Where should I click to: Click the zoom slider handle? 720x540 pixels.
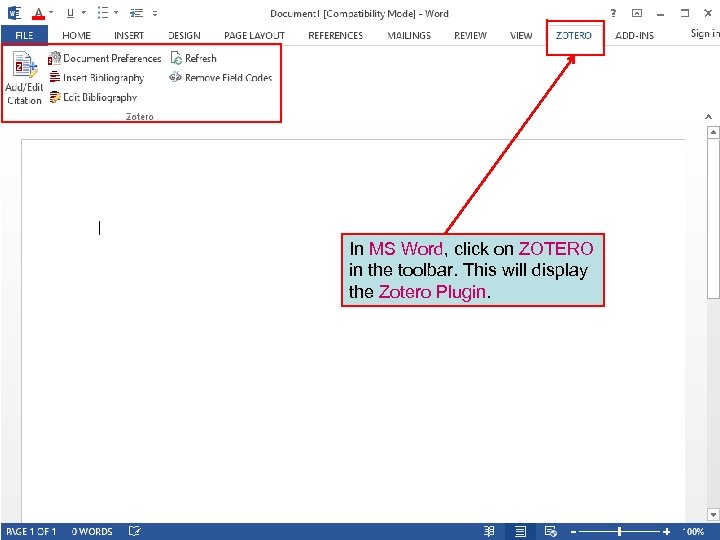pos(619,532)
